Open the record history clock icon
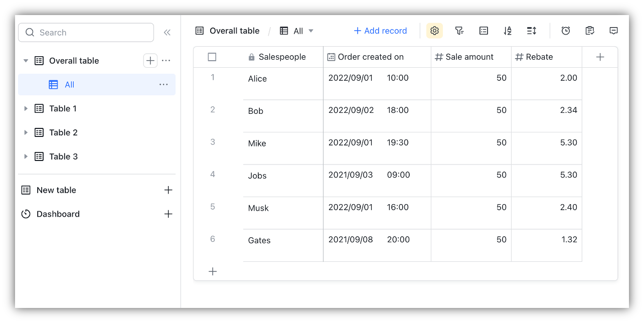 pos(566,31)
